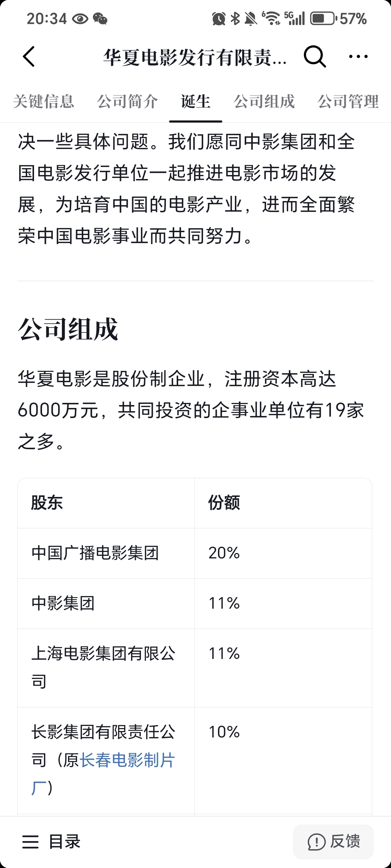Tap the Bluetooth status icon
The width and height of the screenshot is (391, 868).
click(235, 19)
